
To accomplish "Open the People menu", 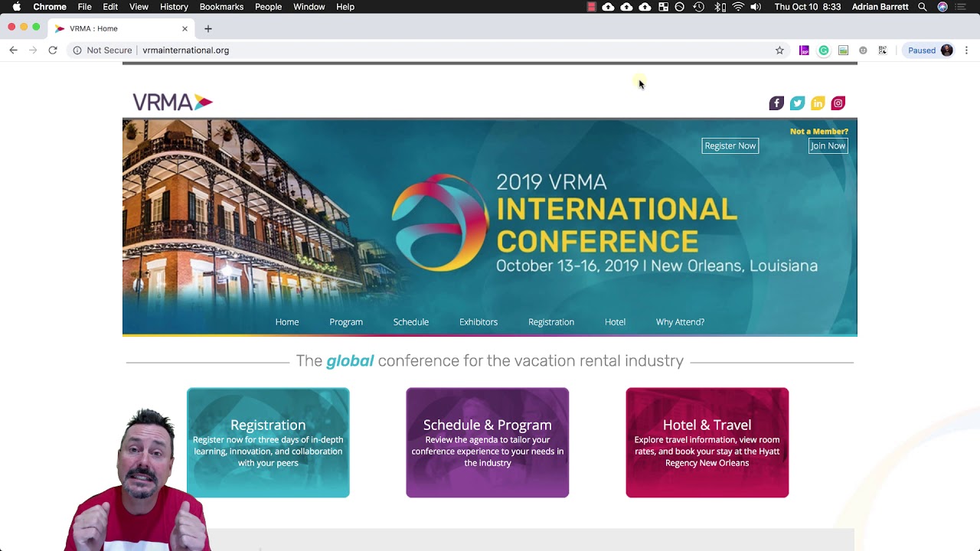I will (268, 7).
